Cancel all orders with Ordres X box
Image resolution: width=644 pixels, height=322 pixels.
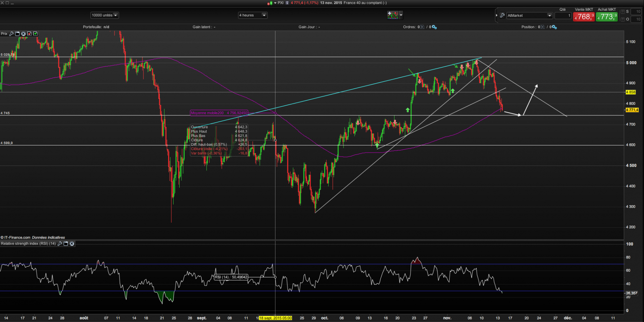[422, 27]
